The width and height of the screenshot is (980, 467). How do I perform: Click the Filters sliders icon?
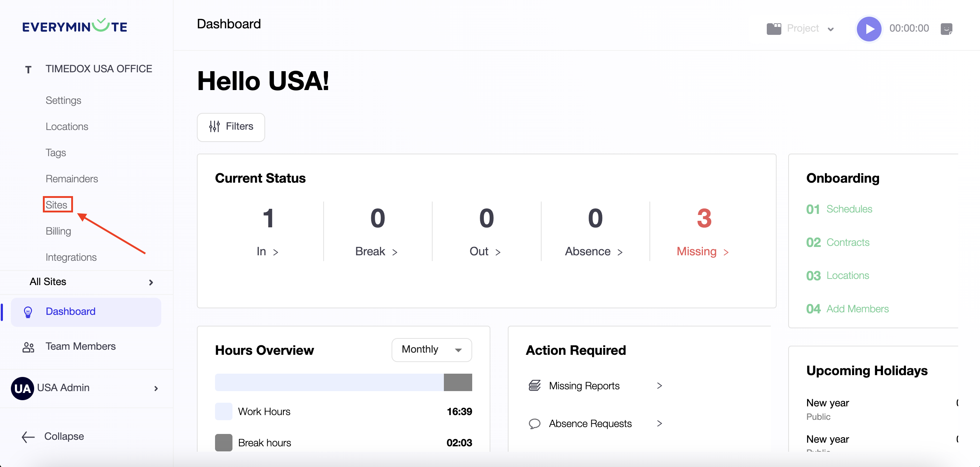point(214,127)
